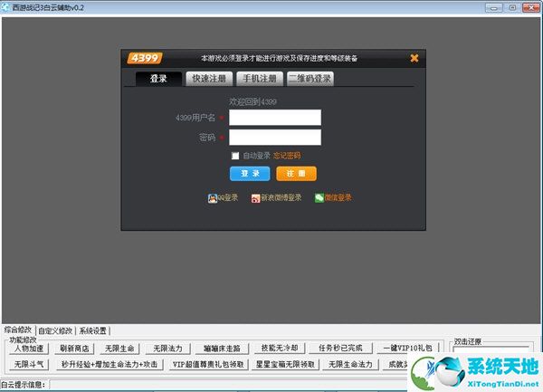Viewport: 543px width, 392px height.
Task: Click the 白云提示信息 status field
Action: coord(229,385)
